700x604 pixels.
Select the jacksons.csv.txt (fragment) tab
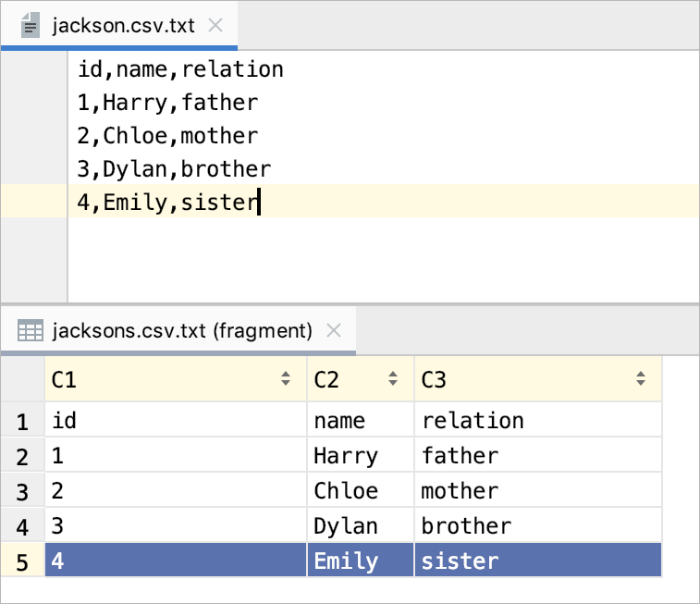(182, 330)
